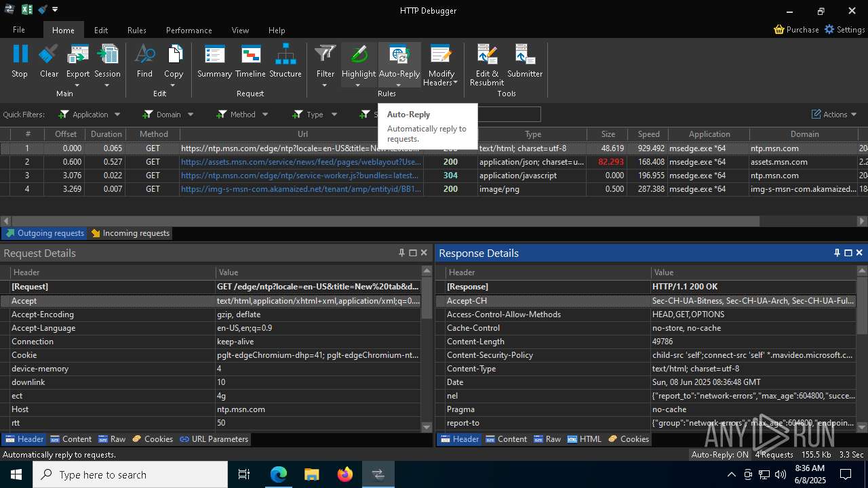868x488 pixels.
Task: Expand the Export dropdown arrow
Action: 77,85
